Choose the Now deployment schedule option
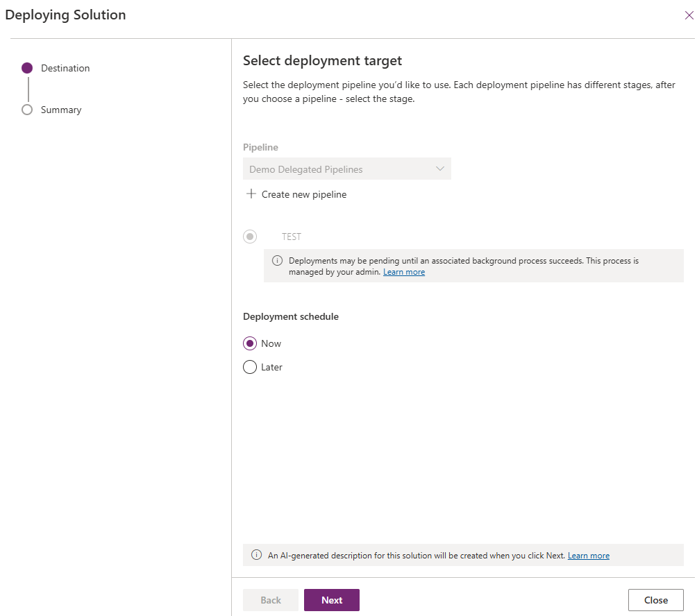Viewport: 697px width, 616px height. [250, 343]
